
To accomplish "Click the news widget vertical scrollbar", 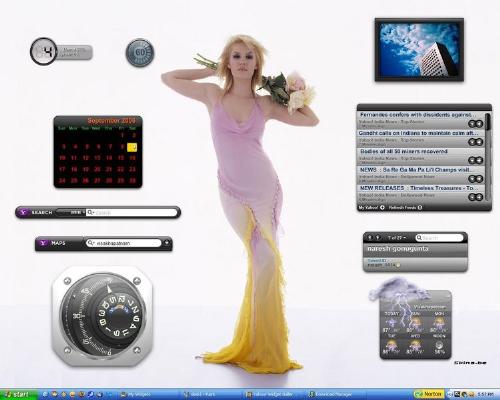I will tap(488, 157).
